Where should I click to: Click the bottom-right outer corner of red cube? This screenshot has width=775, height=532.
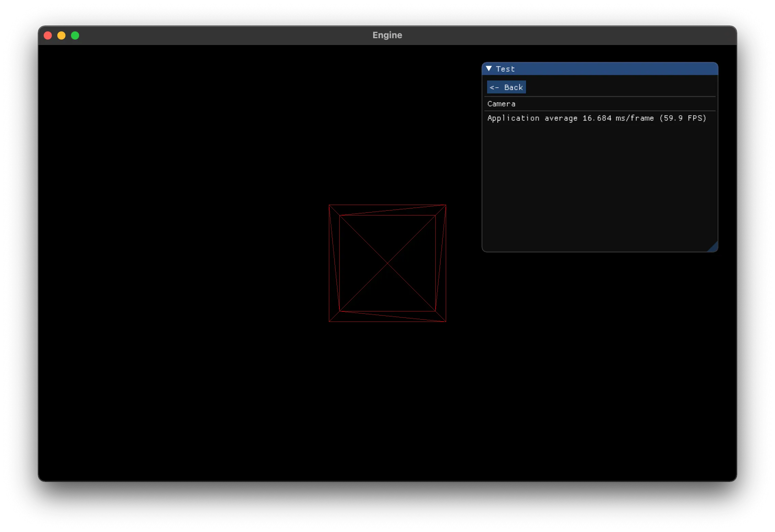click(446, 321)
